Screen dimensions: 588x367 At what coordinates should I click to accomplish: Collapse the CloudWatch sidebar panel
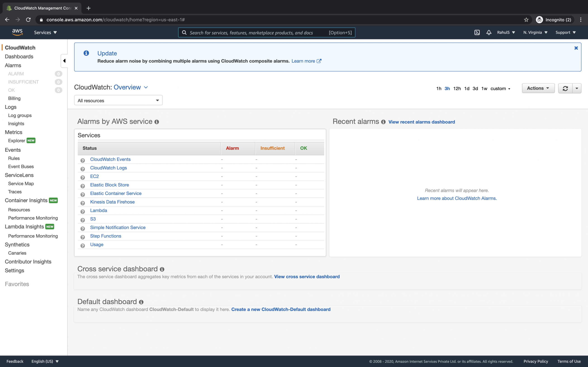pos(64,61)
